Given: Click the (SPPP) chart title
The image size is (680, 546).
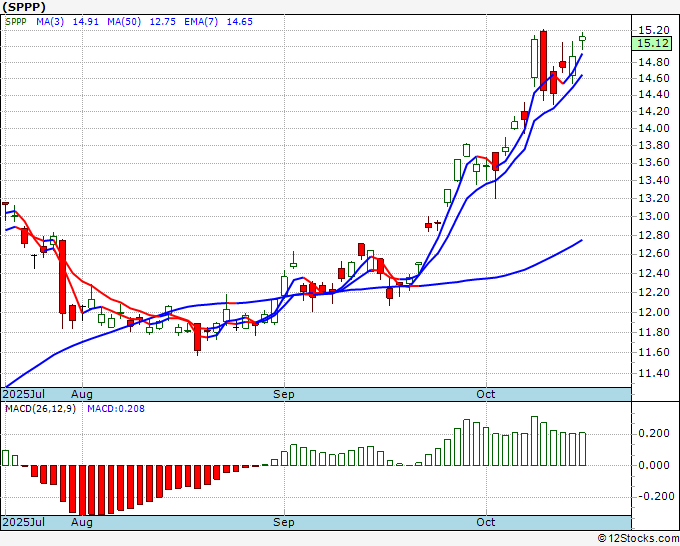Looking at the screenshot, I should [24, 7].
